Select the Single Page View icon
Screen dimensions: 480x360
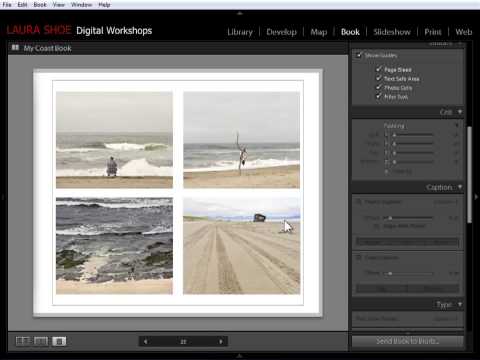(x=59, y=341)
